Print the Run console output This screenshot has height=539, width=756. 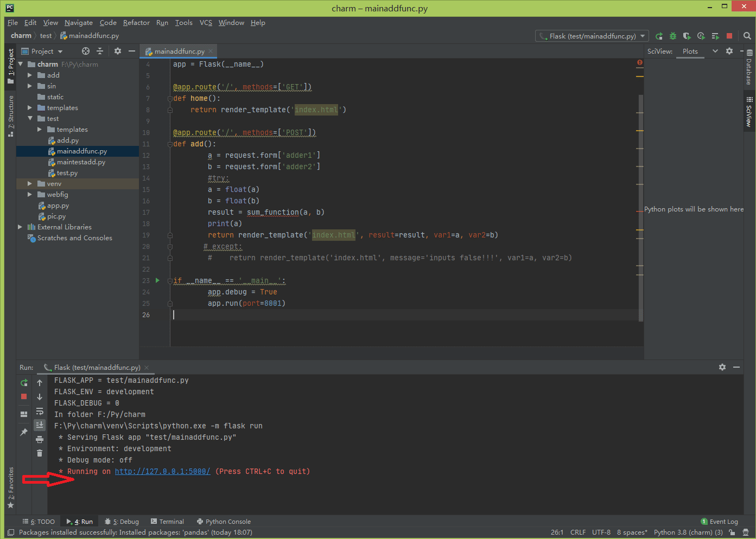[x=40, y=439]
